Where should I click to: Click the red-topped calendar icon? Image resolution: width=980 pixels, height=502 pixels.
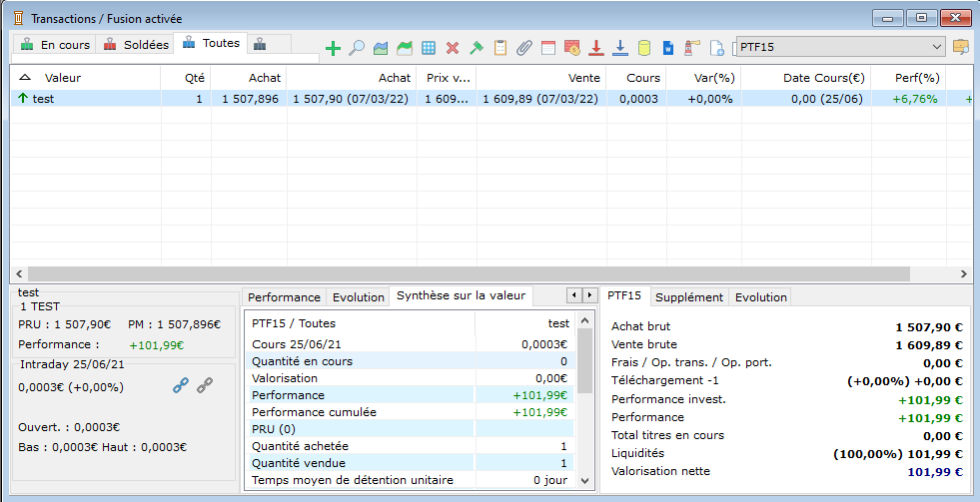pyautogui.click(x=548, y=48)
